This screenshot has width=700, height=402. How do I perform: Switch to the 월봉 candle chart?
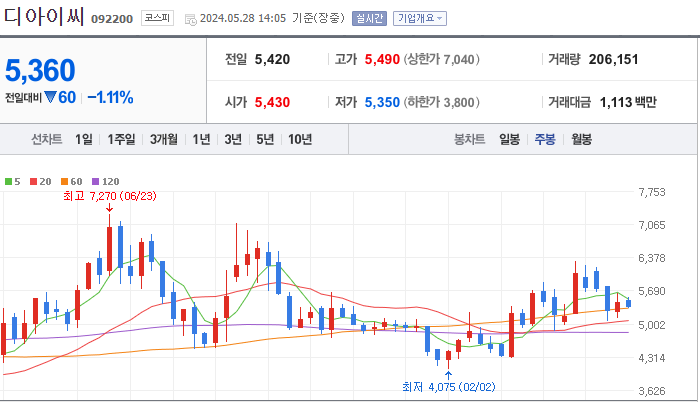pyautogui.click(x=581, y=139)
